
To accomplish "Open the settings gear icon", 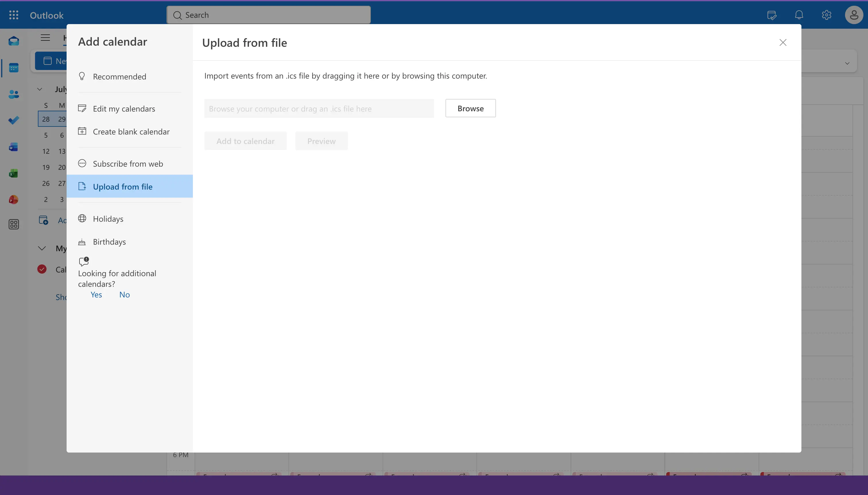I will (826, 15).
